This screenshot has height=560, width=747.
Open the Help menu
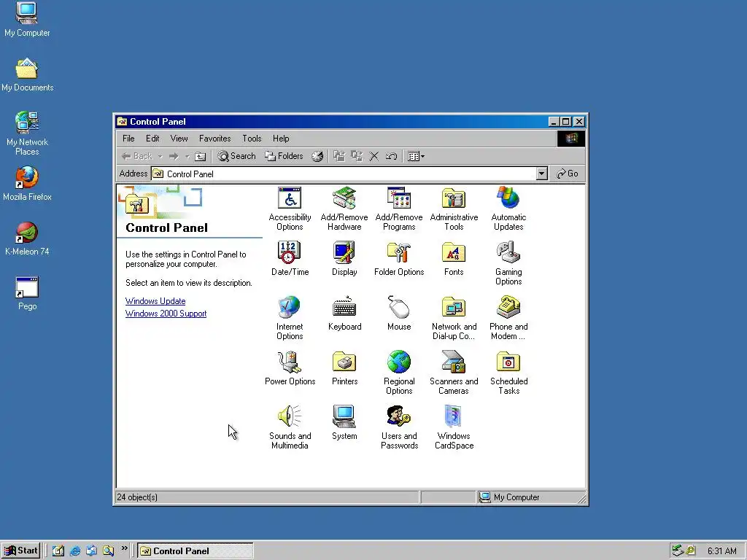click(281, 139)
